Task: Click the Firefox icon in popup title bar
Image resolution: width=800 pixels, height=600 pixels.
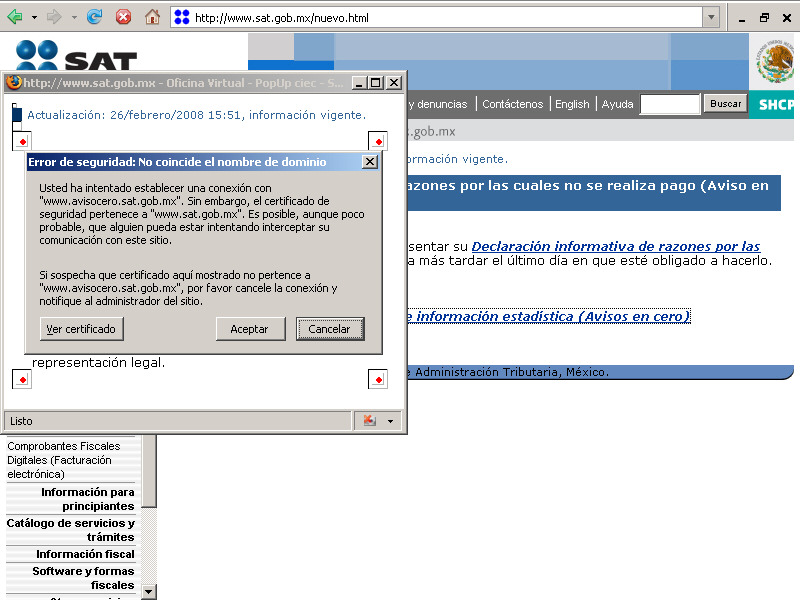Action: coord(14,83)
